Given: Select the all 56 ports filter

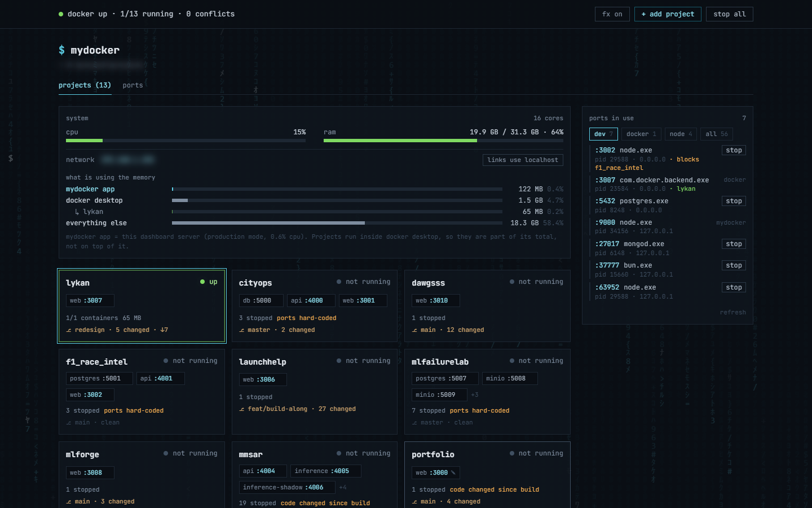Looking at the screenshot, I should (717, 134).
